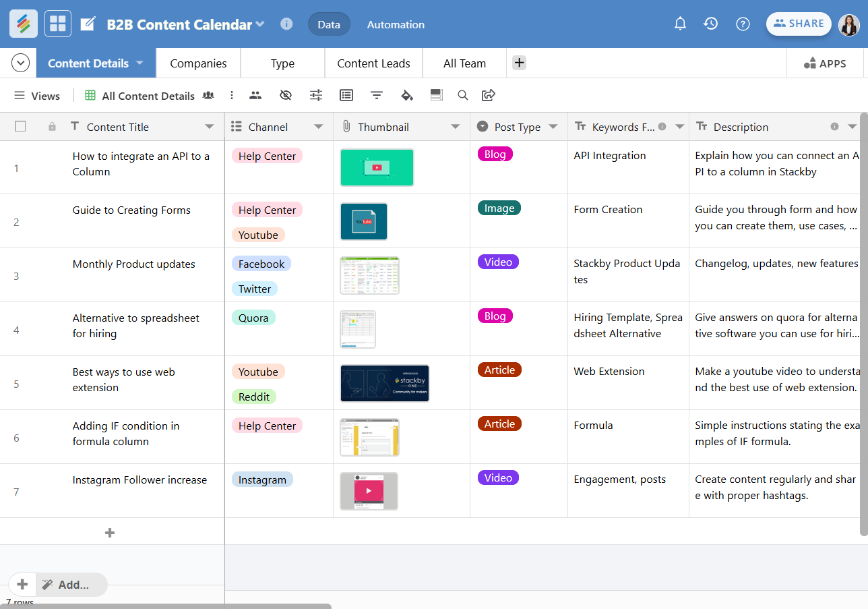This screenshot has width=868, height=609.
Task: Toggle hidden columns eye icon
Action: click(286, 95)
